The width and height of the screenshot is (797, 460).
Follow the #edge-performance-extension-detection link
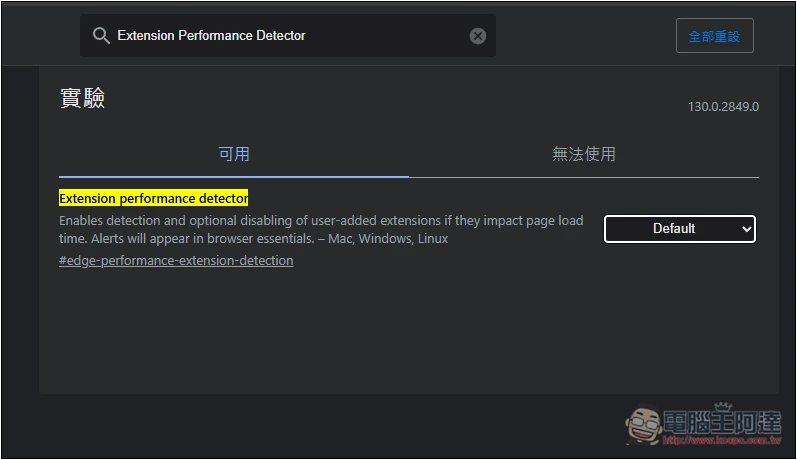pyautogui.click(x=176, y=261)
